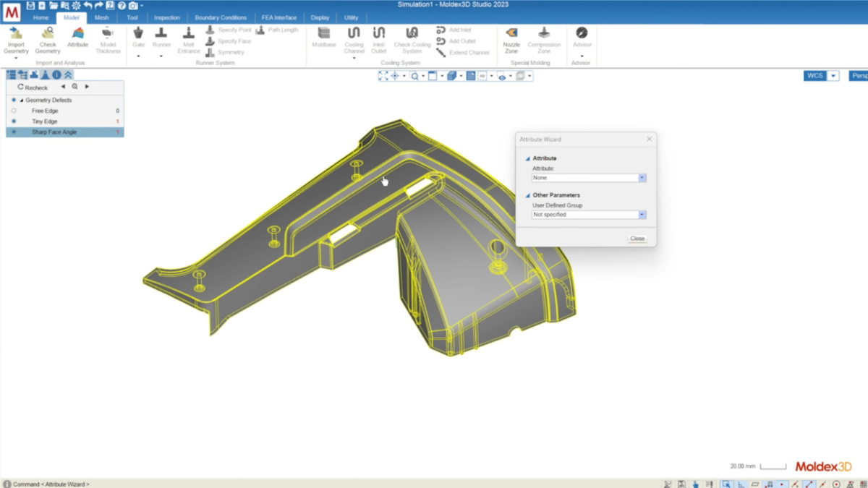Viewport: 868px width, 488px height.
Task: Click the Compression Zone icon
Action: point(544,33)
